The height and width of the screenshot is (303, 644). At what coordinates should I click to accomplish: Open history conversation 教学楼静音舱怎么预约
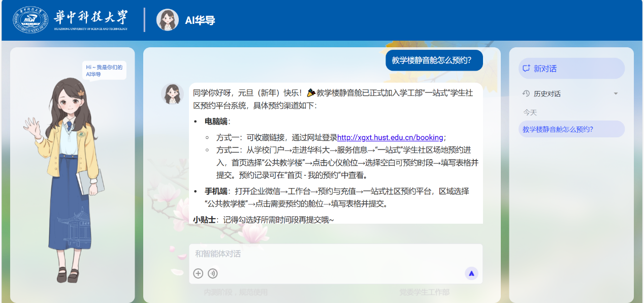571,129
